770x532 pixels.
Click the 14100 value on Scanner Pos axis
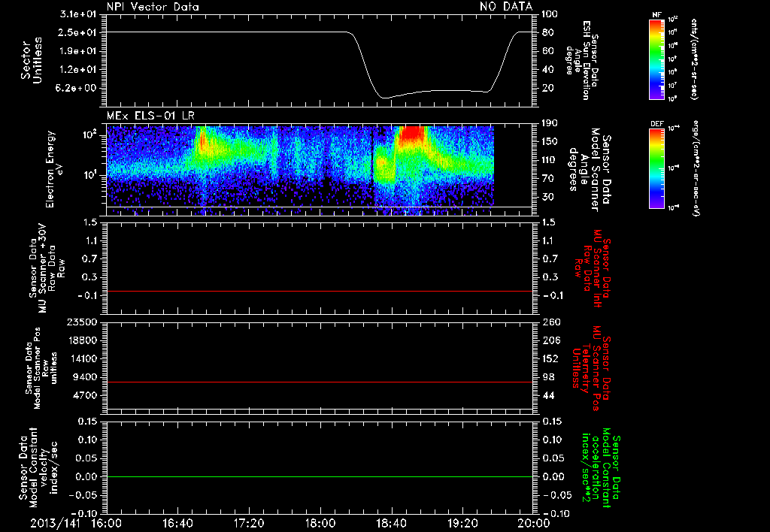pyautogui.click(x=81, y=358)
